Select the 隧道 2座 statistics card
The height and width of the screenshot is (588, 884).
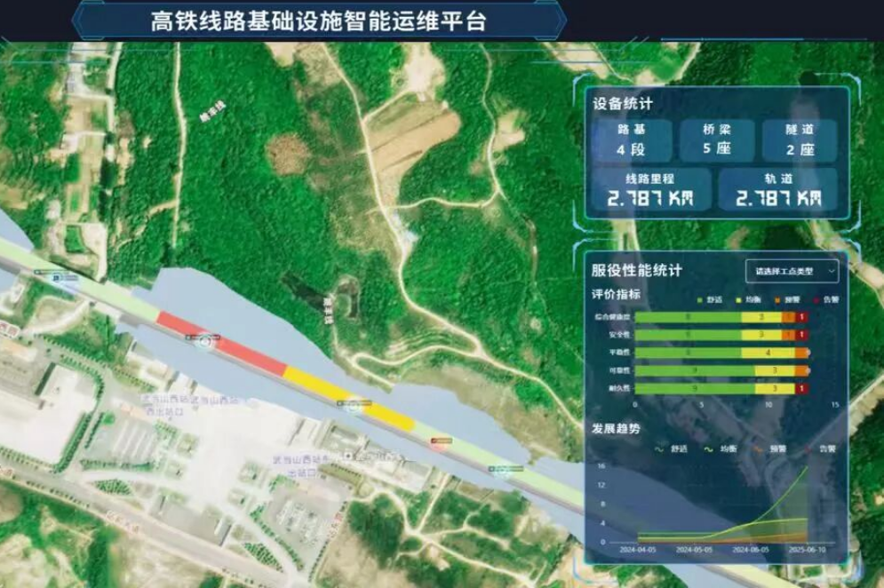(x=799, y=139)
